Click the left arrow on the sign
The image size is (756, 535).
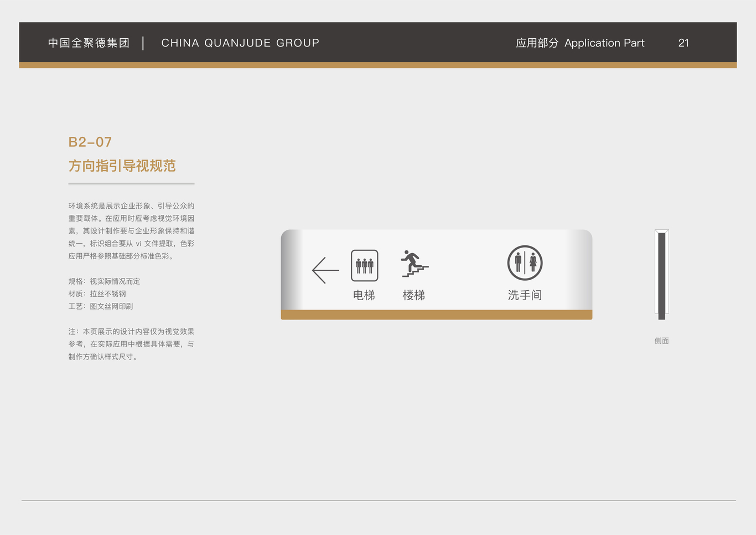pos(325,270)
